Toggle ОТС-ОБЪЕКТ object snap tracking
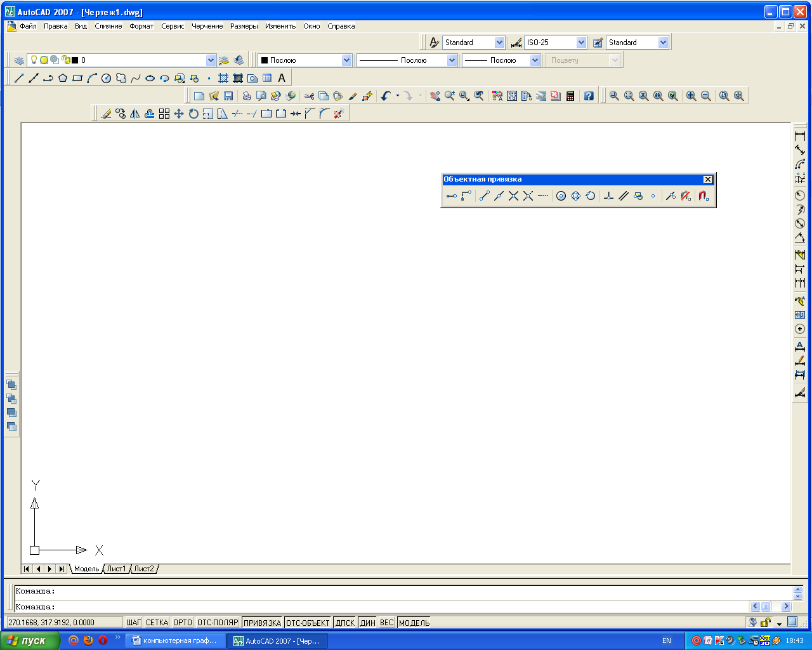 click(308, 623)
